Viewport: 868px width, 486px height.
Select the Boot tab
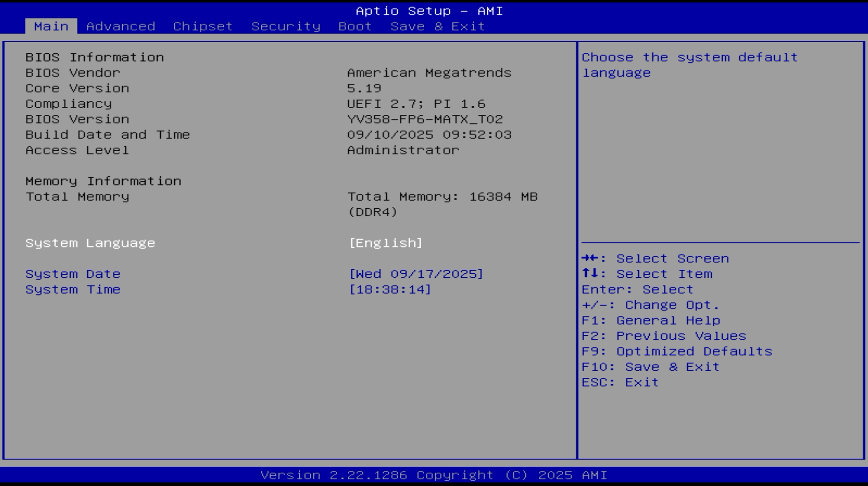355,26
